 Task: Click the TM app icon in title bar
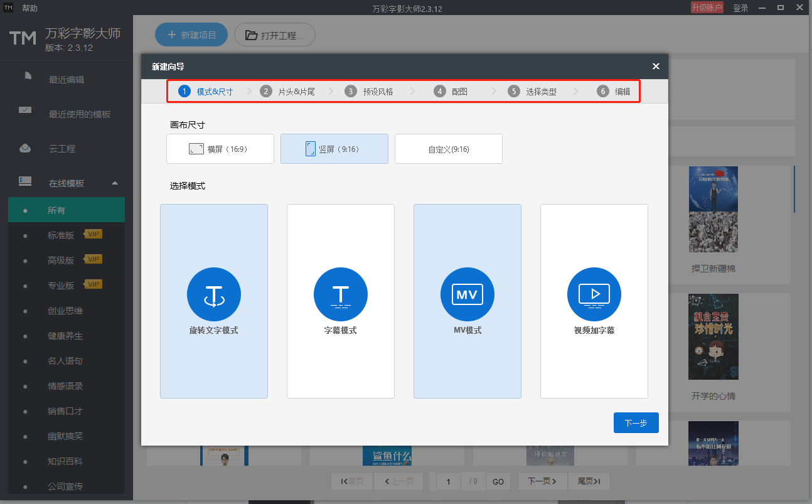9,8
